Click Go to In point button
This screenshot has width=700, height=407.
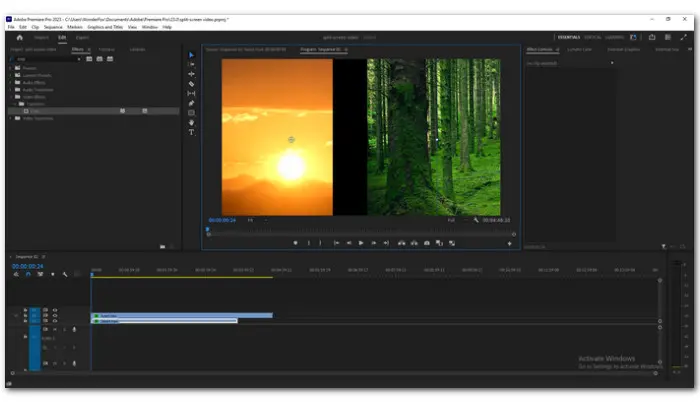[336, 243]
